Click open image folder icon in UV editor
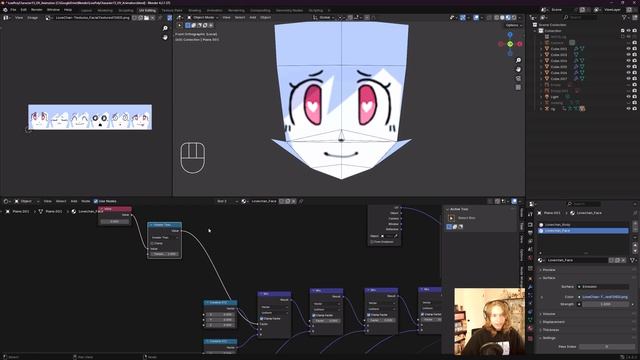The image size is (640, 360). [x=147, y=18]
